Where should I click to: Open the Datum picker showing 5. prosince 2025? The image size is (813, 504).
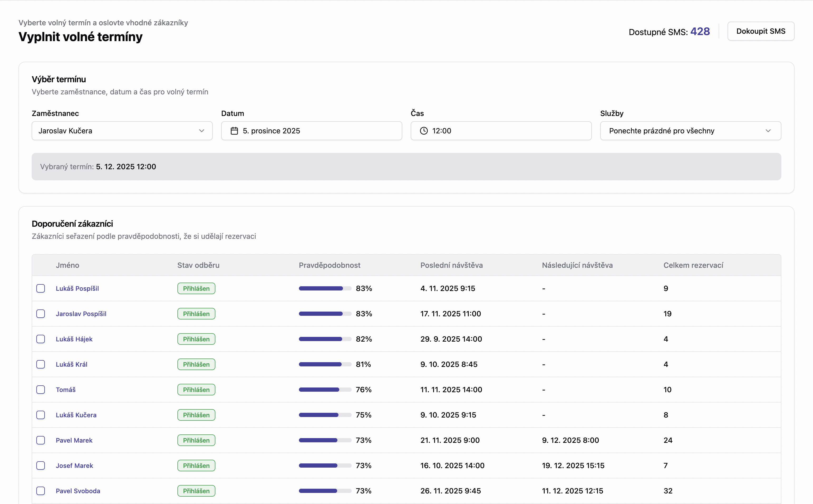311,131
